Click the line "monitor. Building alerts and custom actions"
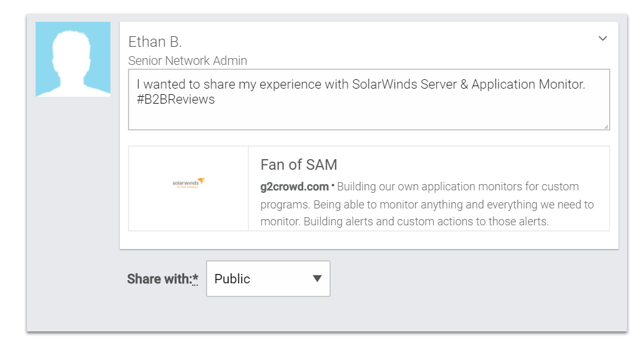Image resolution: width=644 pixels, height=342 pixels. point(404,222)
